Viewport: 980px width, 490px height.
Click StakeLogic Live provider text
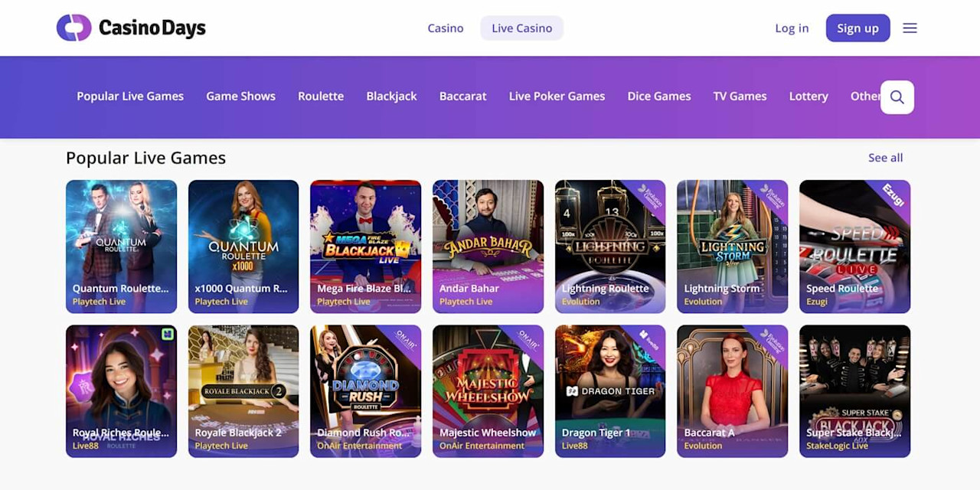[837, 446]
